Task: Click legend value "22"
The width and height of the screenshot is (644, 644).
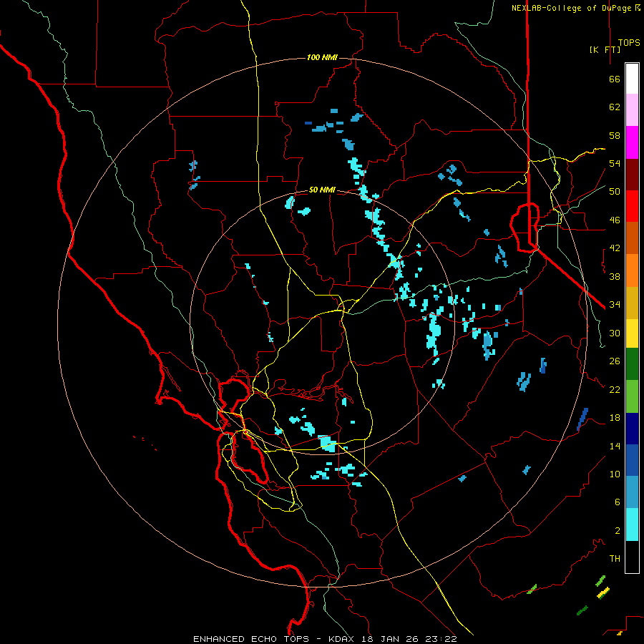Action: pyautogui.click(x=615, y=389)
